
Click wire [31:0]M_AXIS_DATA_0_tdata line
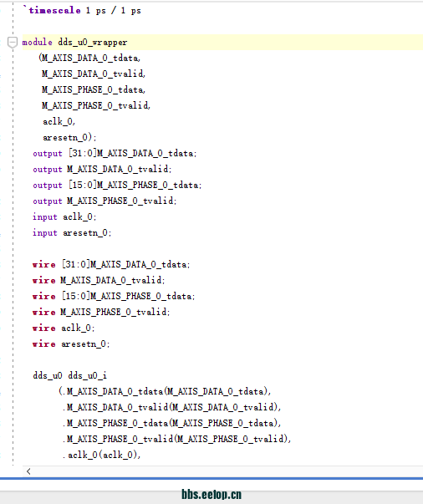111,264
